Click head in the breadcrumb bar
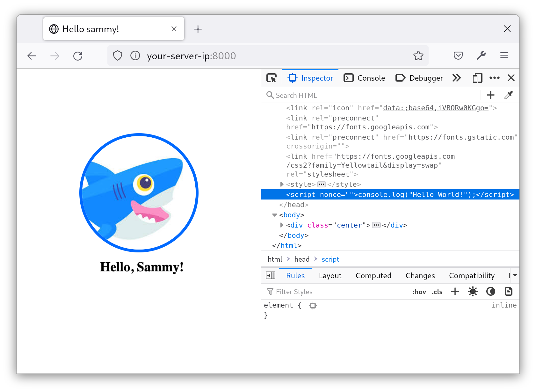536x392 pixels. [x=302, y=259]
